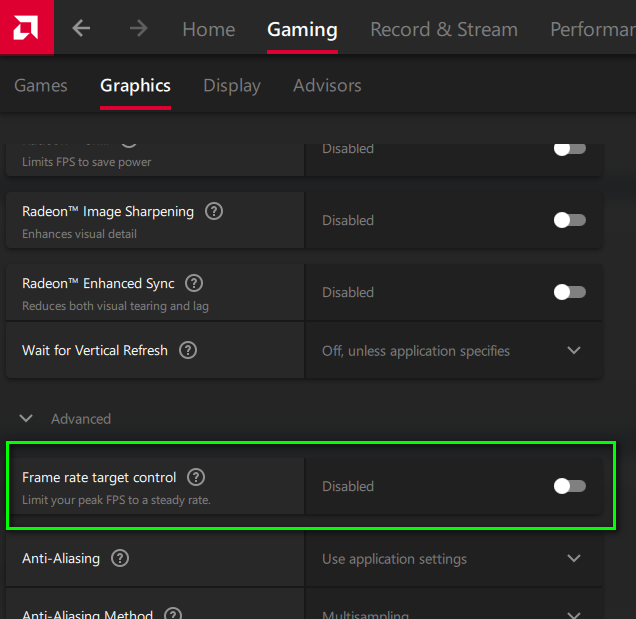Open the Record & Stream tab
Viewport: 636px width, 619px height.
pyautogui.click(x=444, y=29)
